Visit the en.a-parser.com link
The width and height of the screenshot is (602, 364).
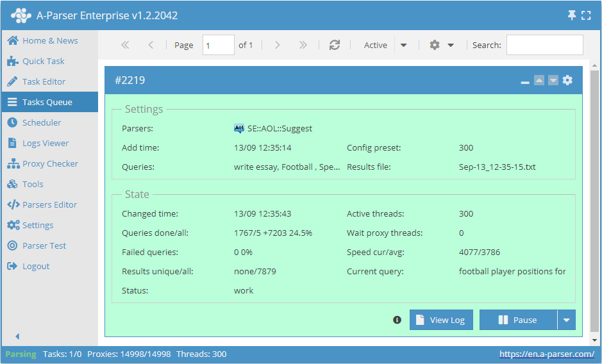546,354
